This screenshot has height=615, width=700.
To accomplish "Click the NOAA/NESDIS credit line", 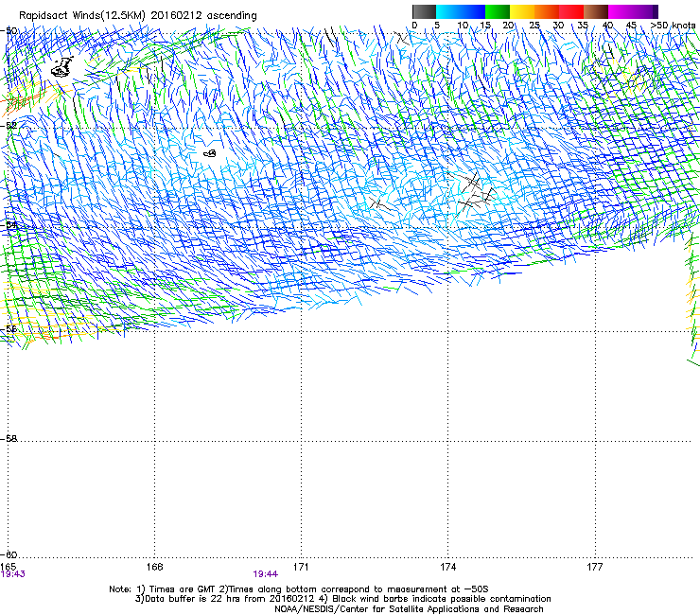I will click(x=409, y=609).
